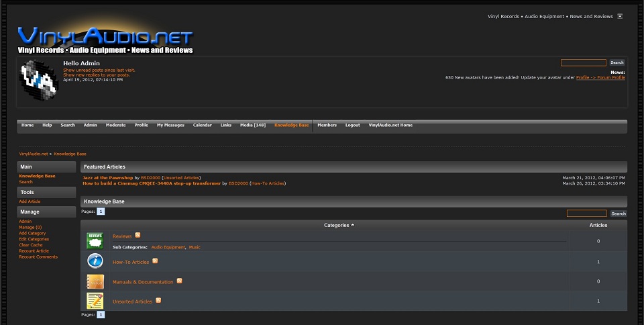Open the Unsorted Articles RSS feed icon
644x325 pixels.
click(158, 300)
